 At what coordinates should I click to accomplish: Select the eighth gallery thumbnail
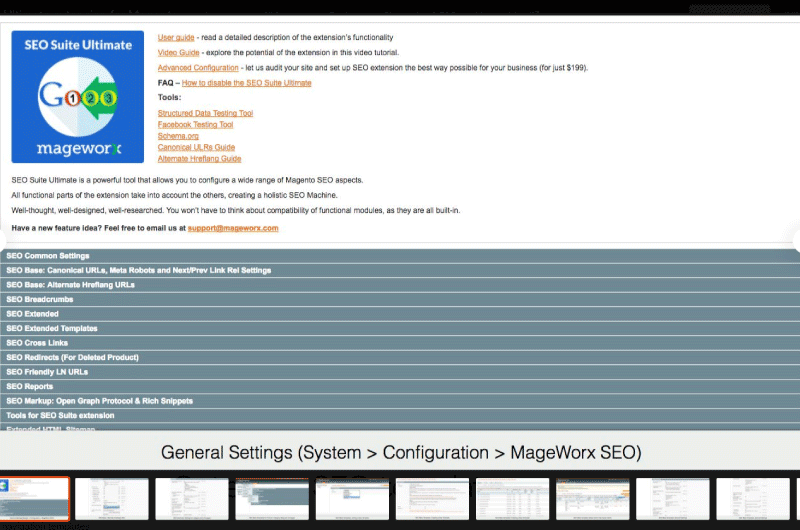pos(592,499)
